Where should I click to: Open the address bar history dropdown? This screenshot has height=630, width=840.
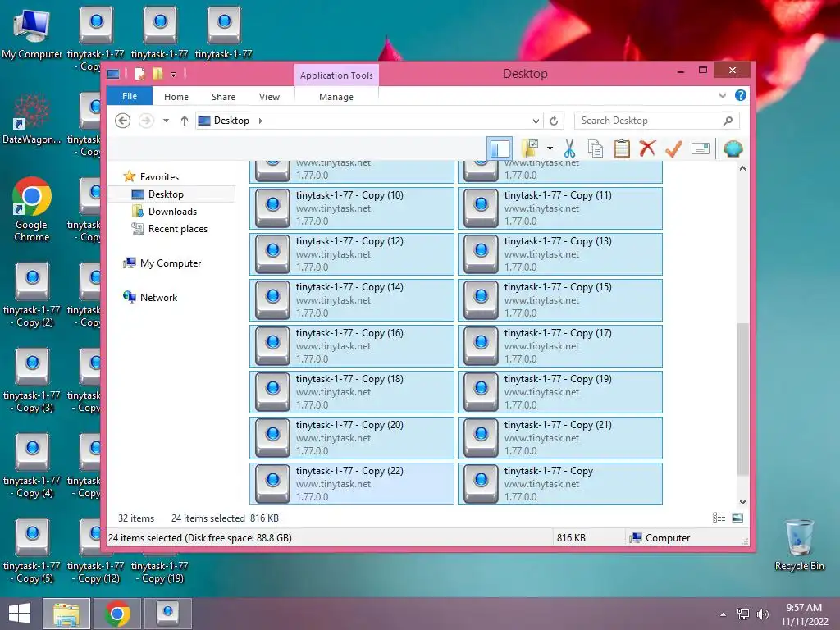pos(535,121)
